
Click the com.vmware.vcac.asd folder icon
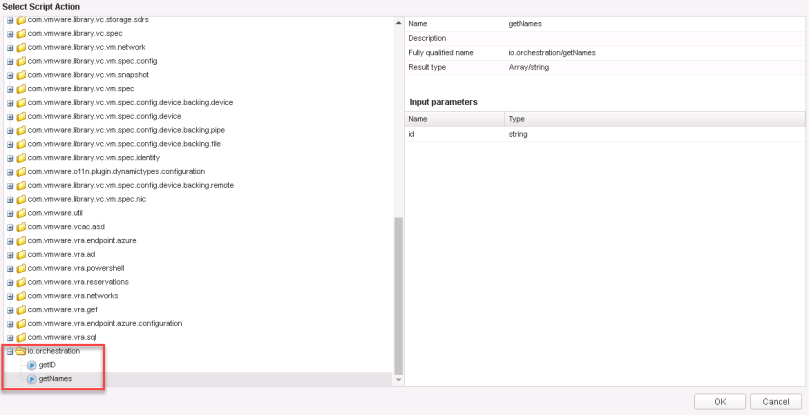[21, 227]
